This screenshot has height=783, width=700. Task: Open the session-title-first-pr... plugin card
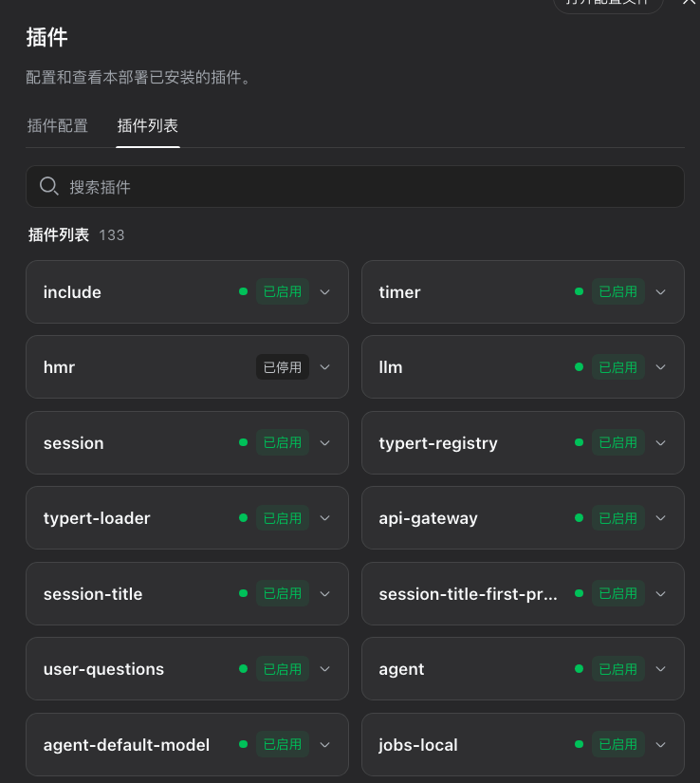pos(523,593)
